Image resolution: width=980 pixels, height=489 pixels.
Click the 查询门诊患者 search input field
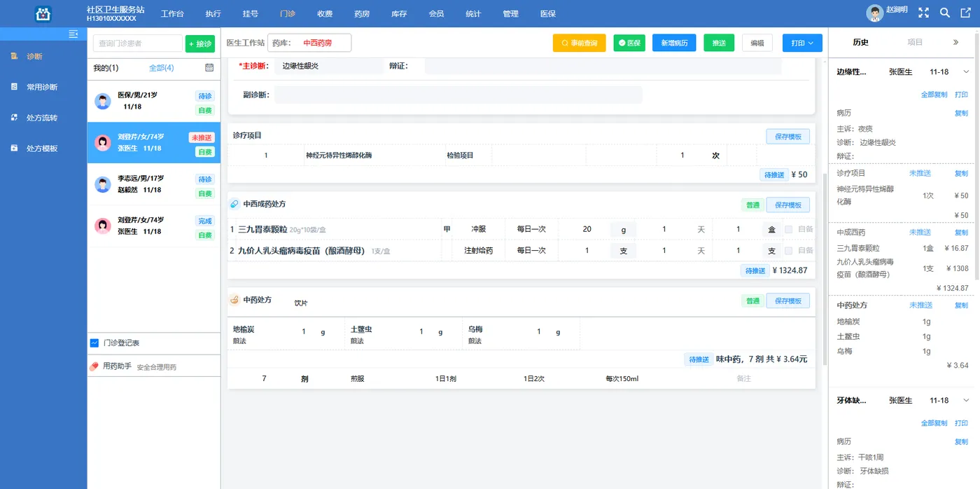pyautogui.click(x=137, y=43)
